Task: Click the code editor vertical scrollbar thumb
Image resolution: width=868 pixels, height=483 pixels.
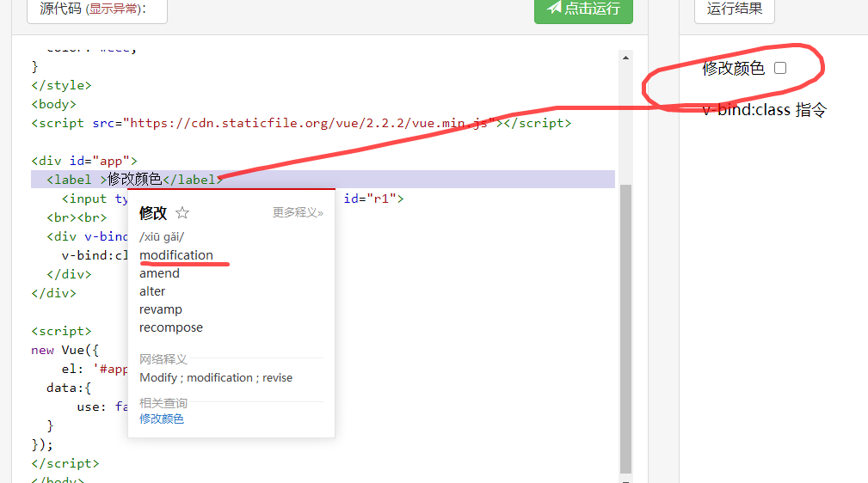Action: click(x=625, y=328)
